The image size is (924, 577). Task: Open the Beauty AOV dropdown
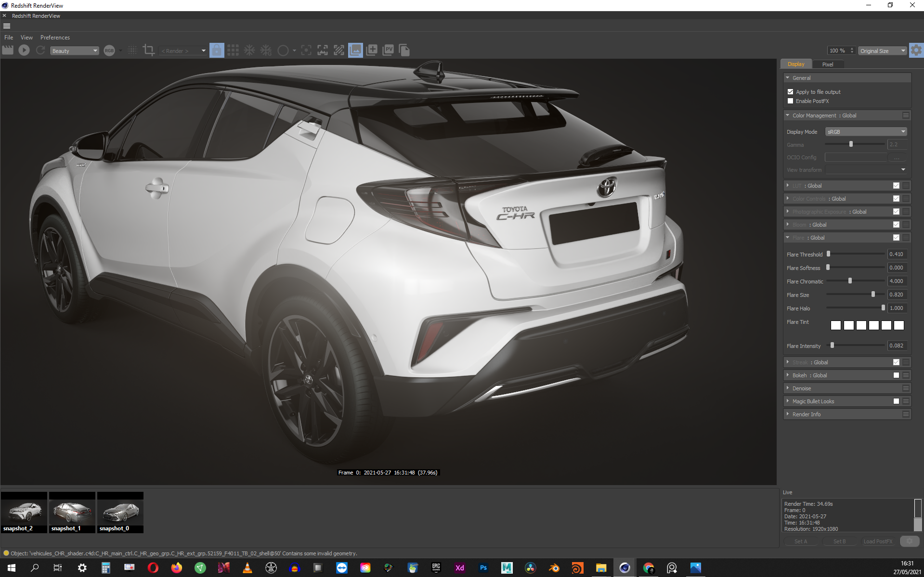coord(75,51)
